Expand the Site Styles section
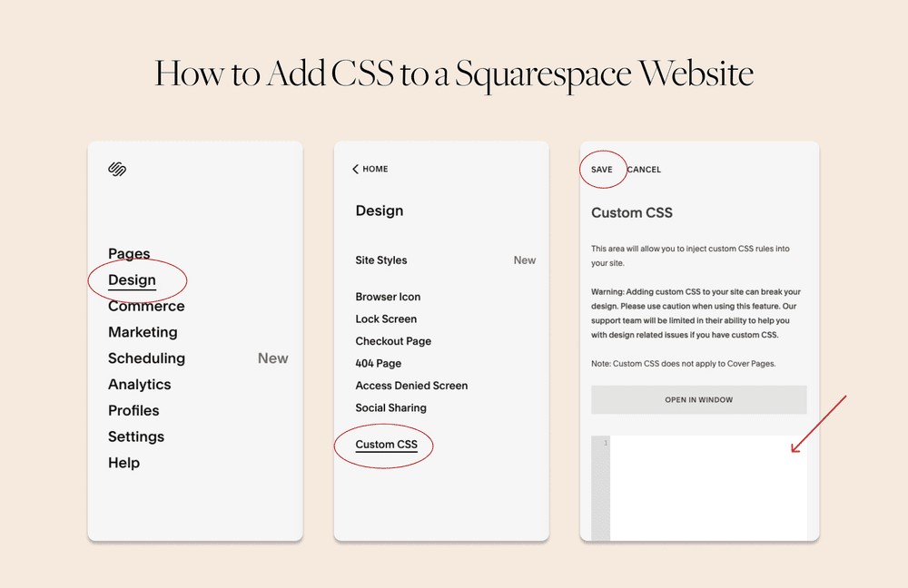Screen dimensions: 908x588 [x=380, y=260]
